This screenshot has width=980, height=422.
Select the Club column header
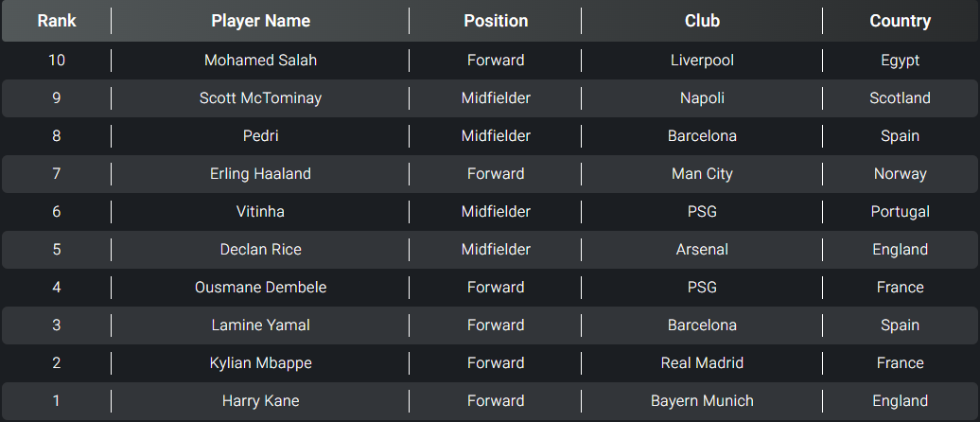point(702,21)
